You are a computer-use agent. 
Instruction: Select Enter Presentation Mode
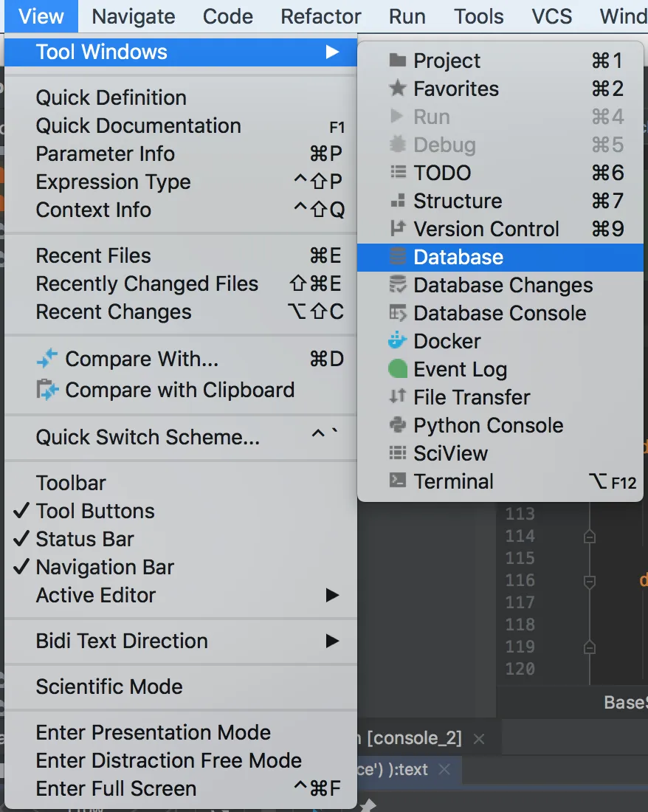coord(153,732)
